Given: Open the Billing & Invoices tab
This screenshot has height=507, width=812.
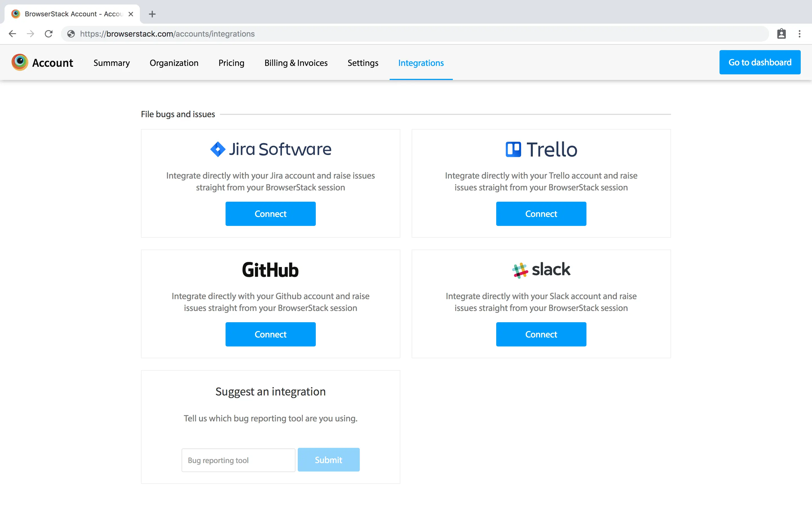Looking at the screenshot, I should (x=295, y=63).
